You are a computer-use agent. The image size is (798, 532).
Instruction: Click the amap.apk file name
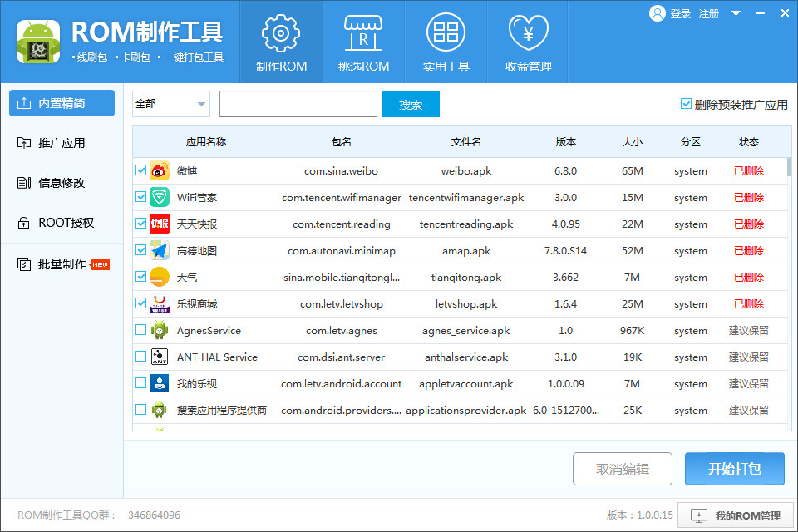coord(466,251)
